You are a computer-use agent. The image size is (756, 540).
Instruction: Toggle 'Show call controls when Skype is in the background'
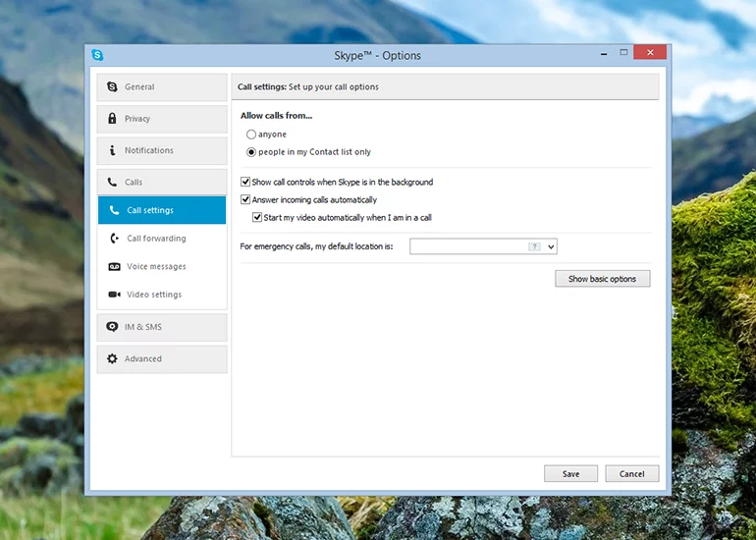(x=245, y=182)
